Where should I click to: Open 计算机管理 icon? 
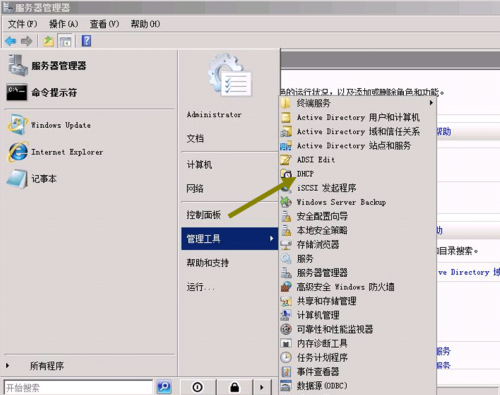click(286, 315)
